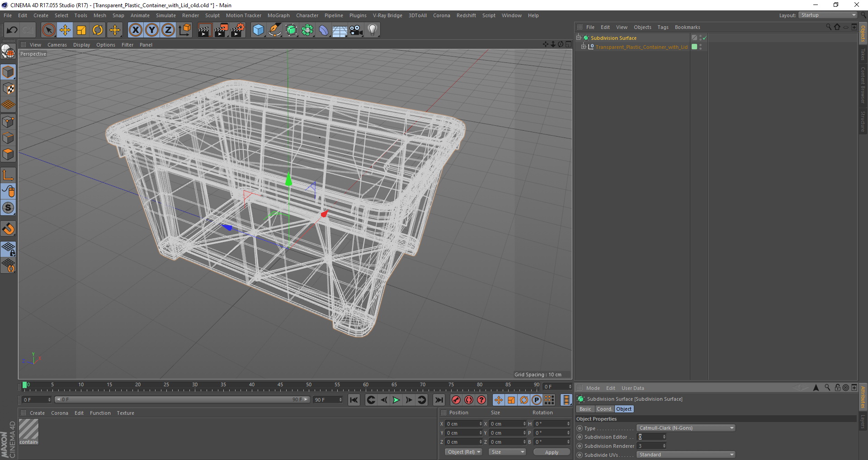Add Subdivision Surface generator icon
Image resolution: width=868 pixels, height=460 pixels.
pos(291,30)
